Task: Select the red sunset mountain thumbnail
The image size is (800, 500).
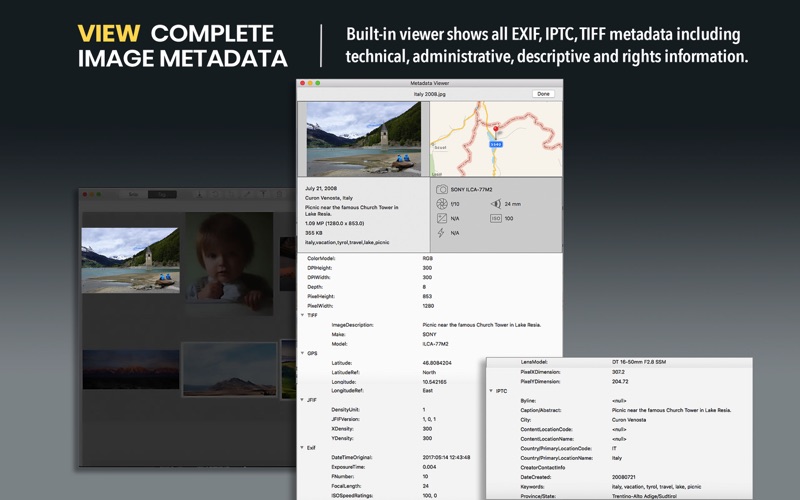Action: [x=131, y=369]
